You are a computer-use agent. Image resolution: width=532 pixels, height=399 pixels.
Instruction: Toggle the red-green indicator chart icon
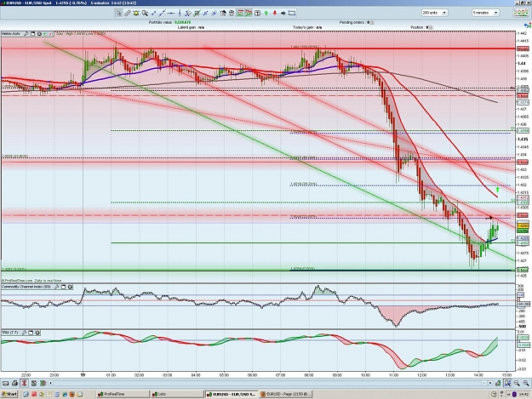click(x=240, y=14)
